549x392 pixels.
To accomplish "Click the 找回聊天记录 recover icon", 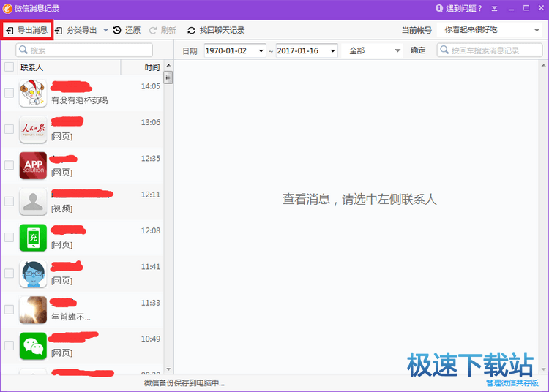I will click(x=192, y=30).
